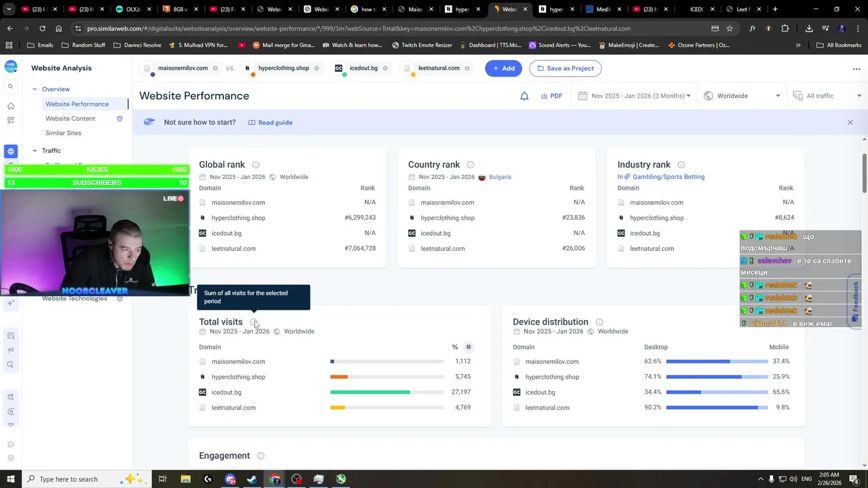Click the notification bell icon
The image size is (868, 488).
[524, 96]
